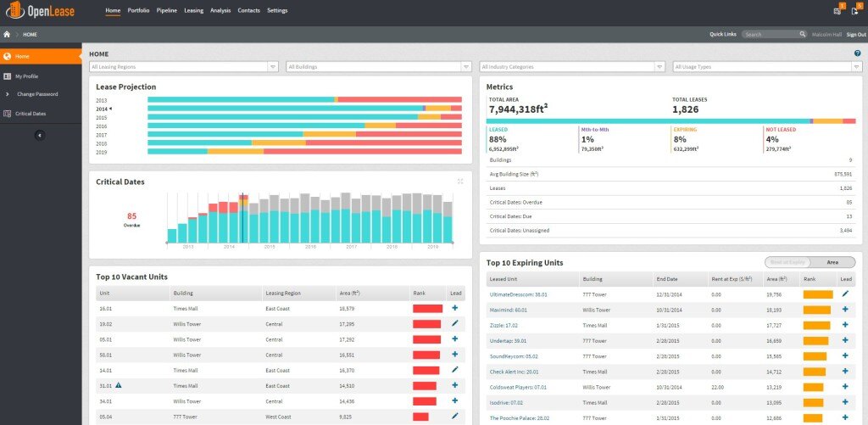Open the All Leasing Regions dropdown
Image resolution: width=868 pixels, height=425 pixels.
[184, 66]
